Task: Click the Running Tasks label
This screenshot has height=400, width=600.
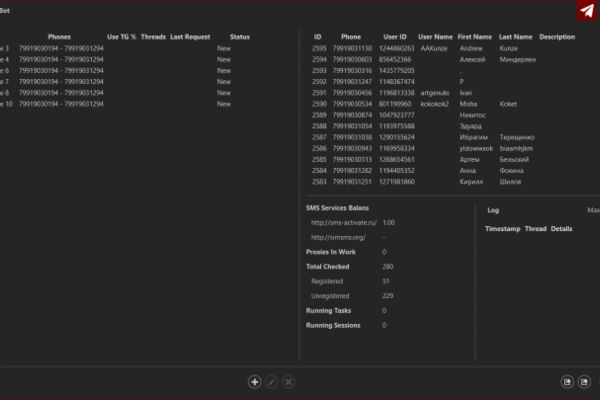Action: 328,310
